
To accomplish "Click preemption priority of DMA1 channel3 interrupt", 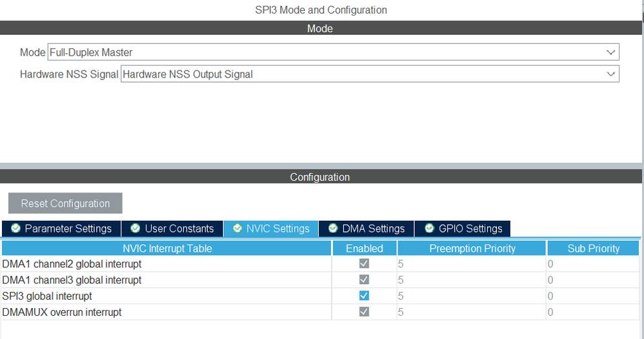I will (x=472, y=280).
